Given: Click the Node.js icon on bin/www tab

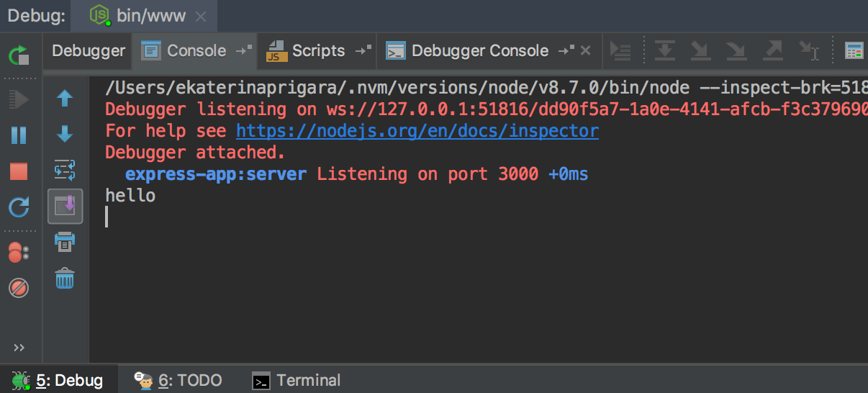Looking at the screenshot, I should click(x=99, y=16).
